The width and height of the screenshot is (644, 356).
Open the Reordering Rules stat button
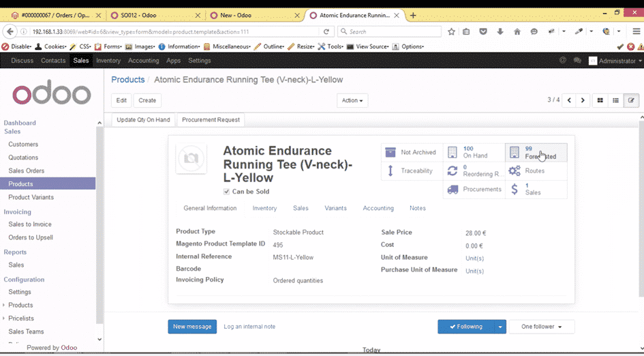point(474,171)
